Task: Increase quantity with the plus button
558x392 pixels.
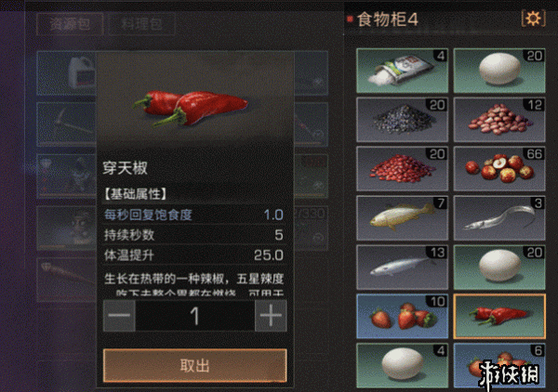Action: point(271,316)
